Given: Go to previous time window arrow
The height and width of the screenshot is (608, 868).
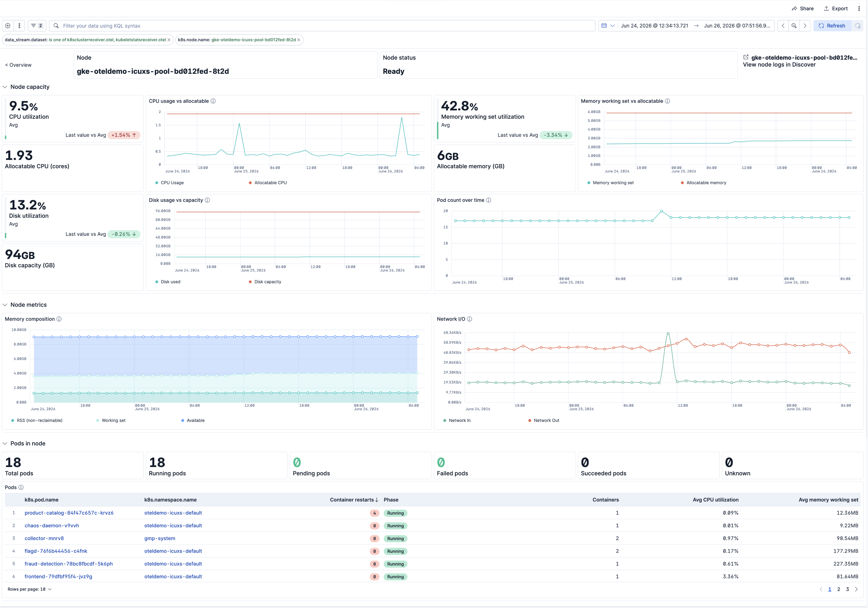Looking at the screenshot, I should click(x=783, y=26).
